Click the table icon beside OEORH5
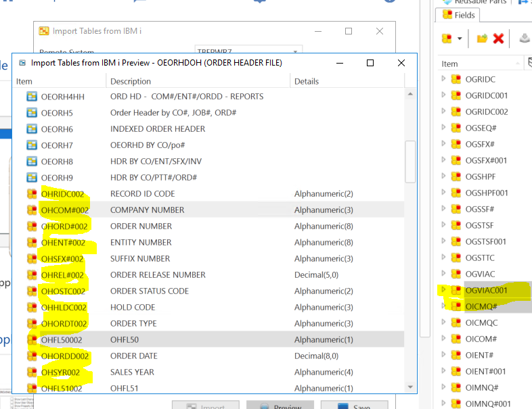 (31, 113)
